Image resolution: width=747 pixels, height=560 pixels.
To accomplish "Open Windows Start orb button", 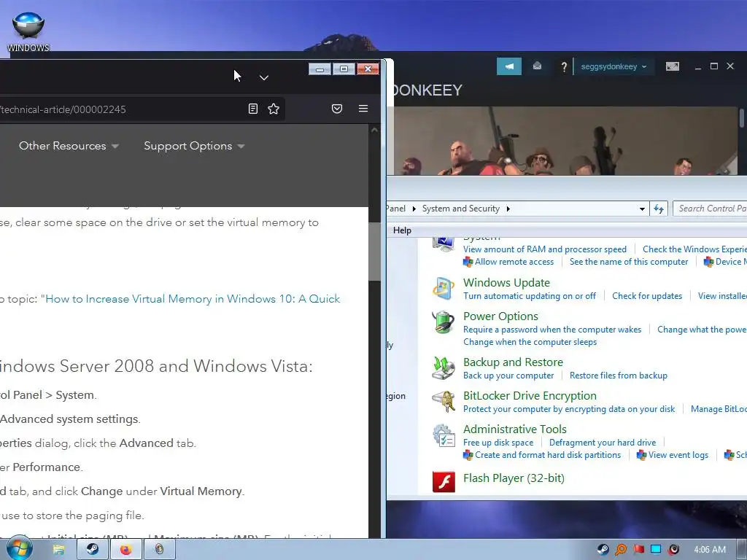I will [x=19, y=548].
